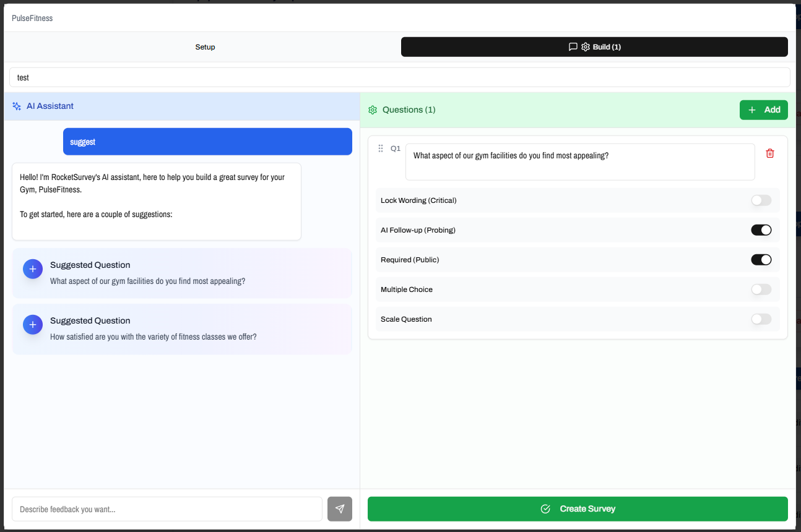Enable the Lock Wording (Critical) toggle
The width and height of the screenshot is (801, 532).
pos(761,200)
